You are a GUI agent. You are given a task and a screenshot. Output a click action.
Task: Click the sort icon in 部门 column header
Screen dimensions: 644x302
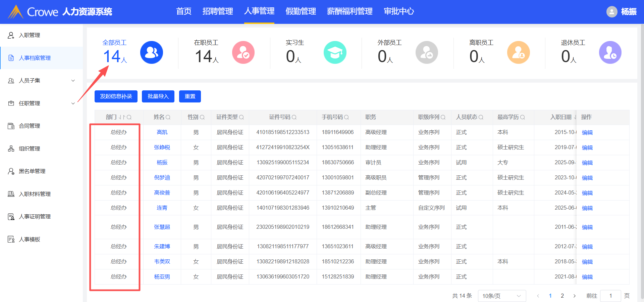122,117
